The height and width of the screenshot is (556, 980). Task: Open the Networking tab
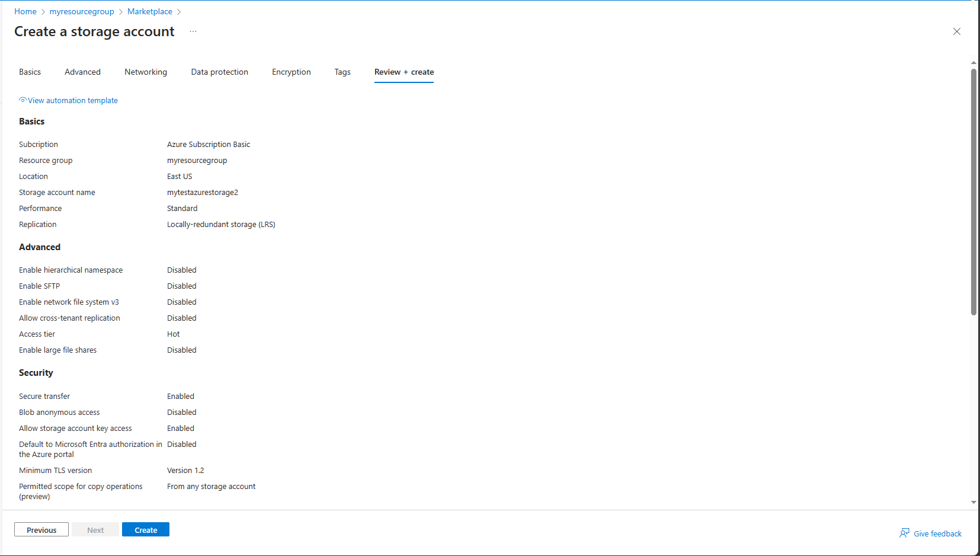coord(146,72)
